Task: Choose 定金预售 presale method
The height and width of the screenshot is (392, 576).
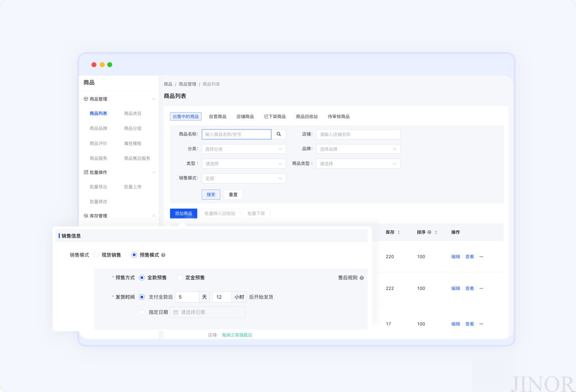Action: coord(180,278)
